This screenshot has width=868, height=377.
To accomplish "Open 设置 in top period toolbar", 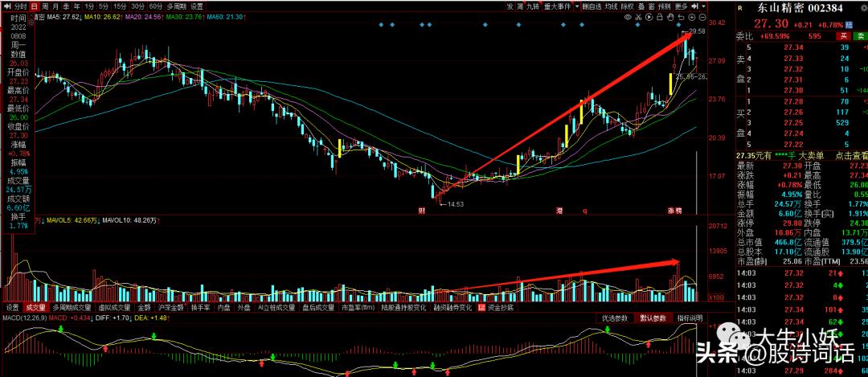I will pos(197,6).
